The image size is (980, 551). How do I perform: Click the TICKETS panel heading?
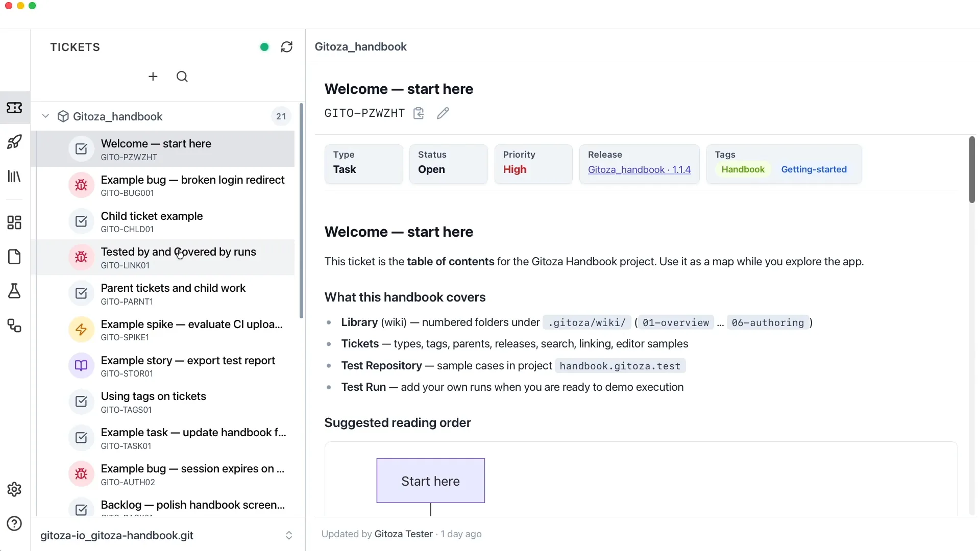75,47
